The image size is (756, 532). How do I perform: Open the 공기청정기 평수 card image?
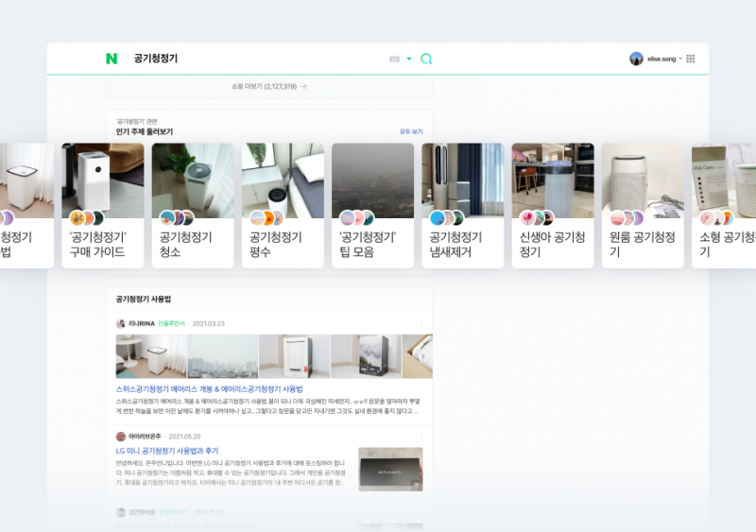click(283, 180)
